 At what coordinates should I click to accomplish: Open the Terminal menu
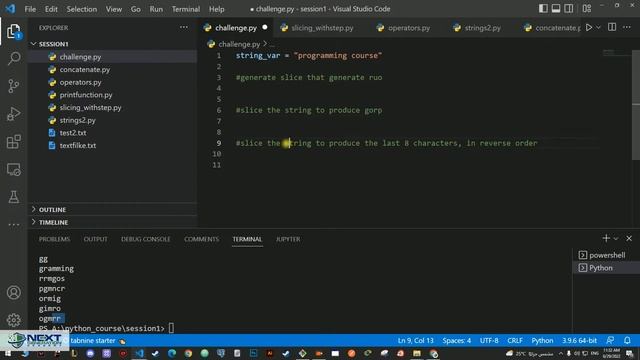[186, 9]
